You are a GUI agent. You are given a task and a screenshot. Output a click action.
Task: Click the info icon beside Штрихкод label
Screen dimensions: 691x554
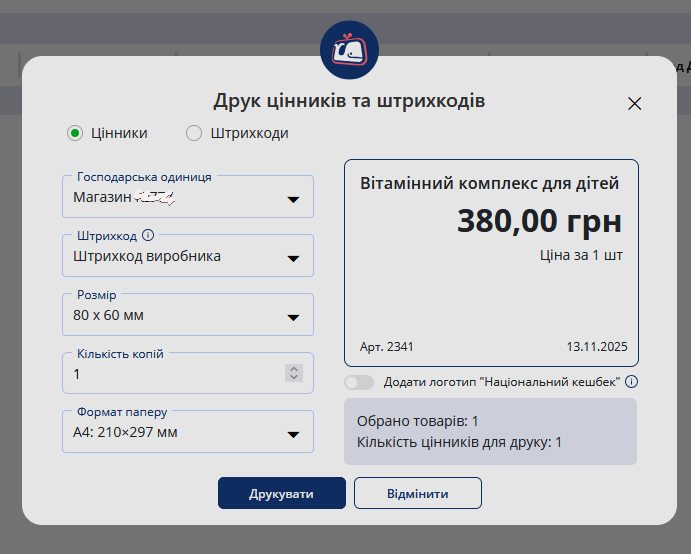click(x=148, y=236)
